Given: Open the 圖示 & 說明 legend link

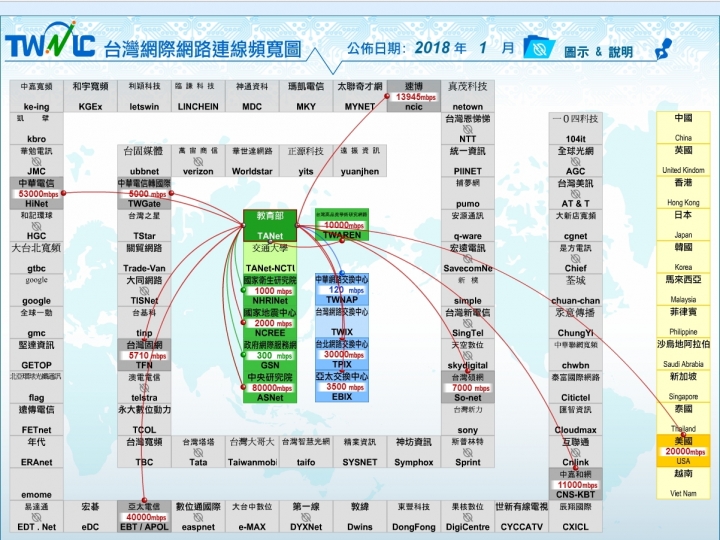Looking at the screenshot, I should pyautogui.click(x=598, y=52).
